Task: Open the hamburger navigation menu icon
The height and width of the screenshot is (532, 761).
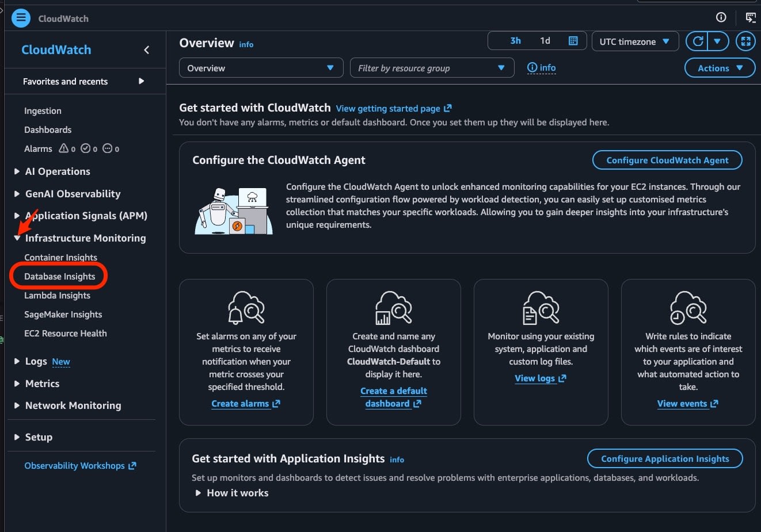Action: point(21,18)
